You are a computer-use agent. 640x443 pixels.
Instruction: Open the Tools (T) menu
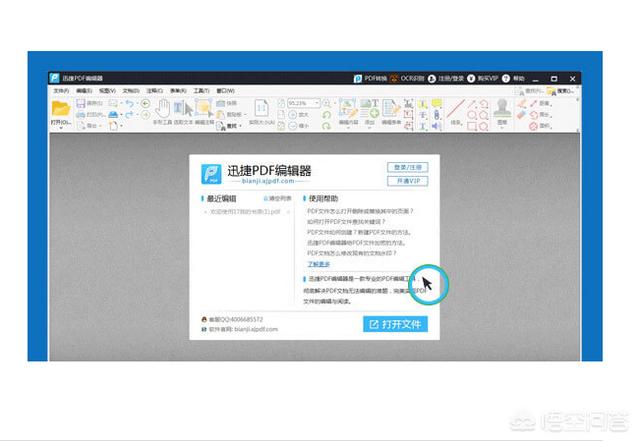(201, 91)
